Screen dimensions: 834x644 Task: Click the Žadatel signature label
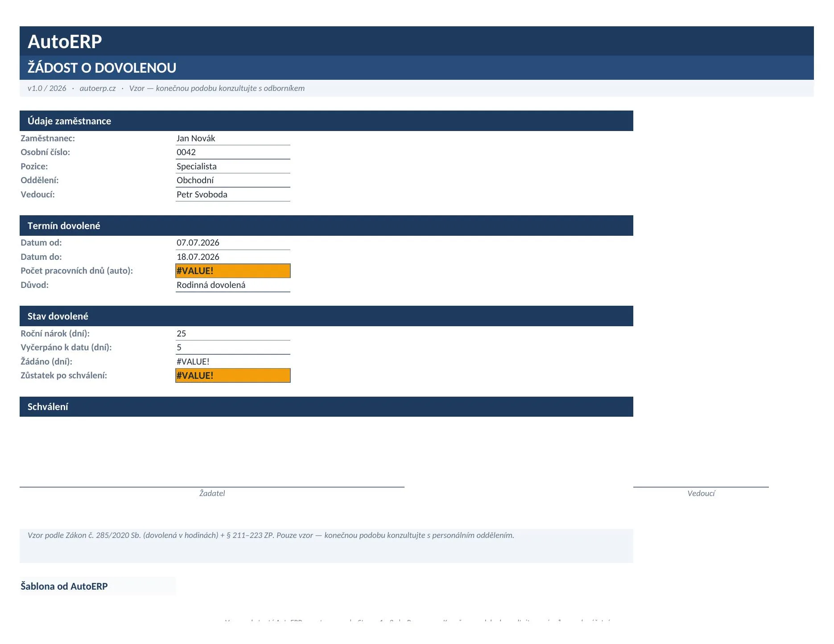click(x=212, y=493)
